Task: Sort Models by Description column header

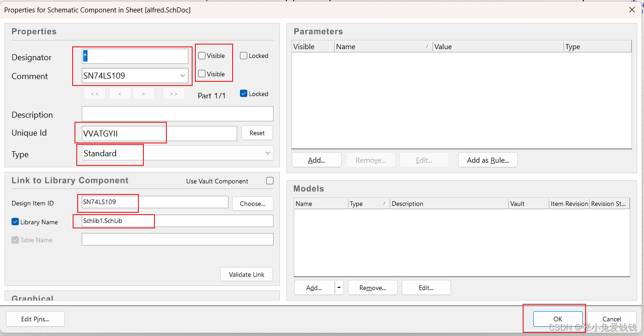Action: pos(449,204)
